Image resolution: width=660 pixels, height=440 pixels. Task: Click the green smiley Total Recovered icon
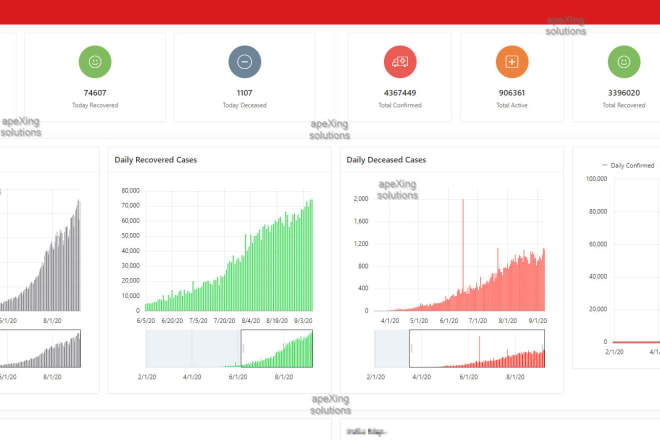624,62
